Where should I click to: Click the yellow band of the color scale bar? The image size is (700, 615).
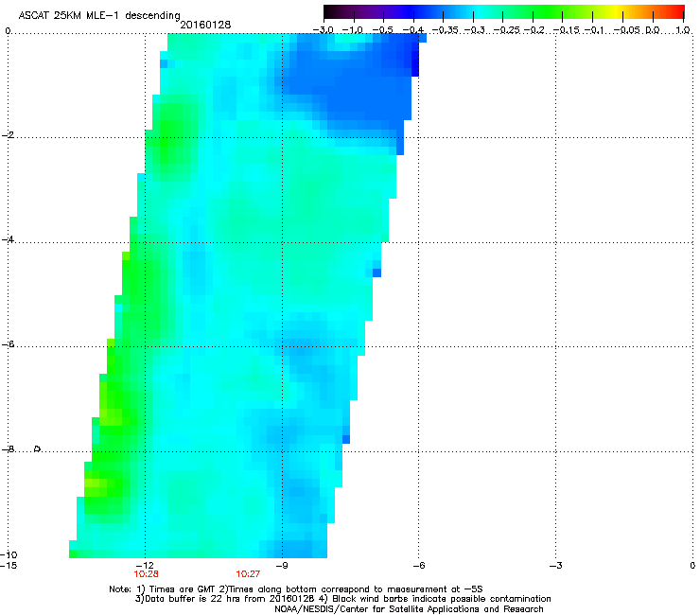pos(616,11)
